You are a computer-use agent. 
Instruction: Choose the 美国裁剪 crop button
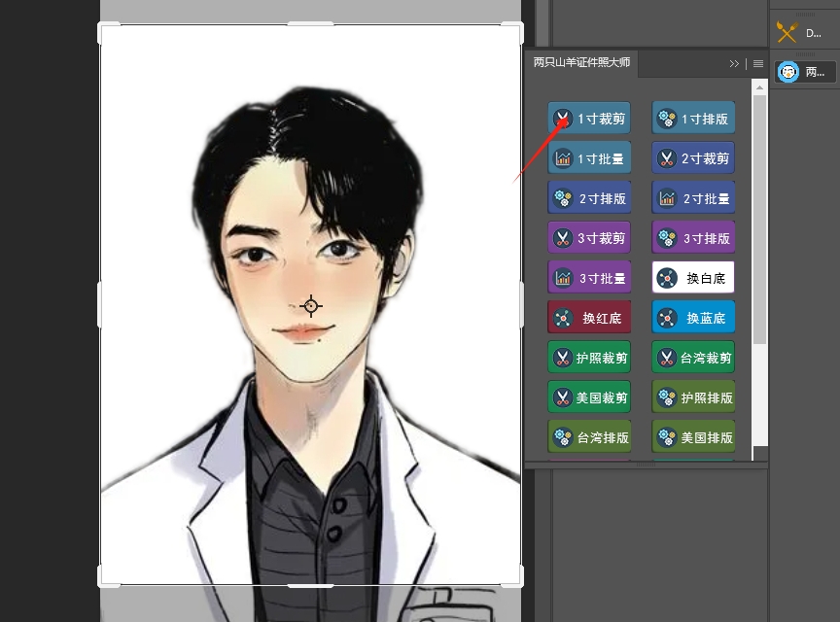tap(588, 397)
